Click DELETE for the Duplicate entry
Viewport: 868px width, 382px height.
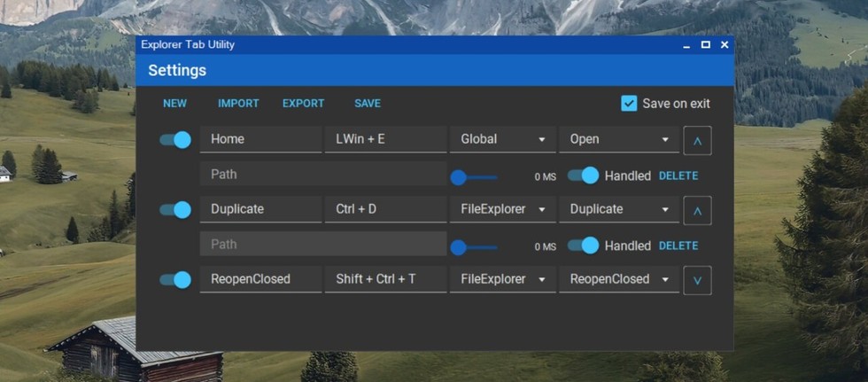(x=678, y=246)
